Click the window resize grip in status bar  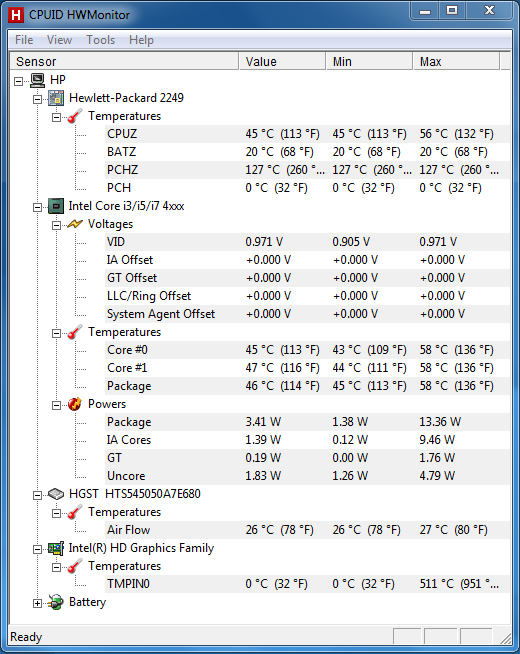click(x=505, y=638)
